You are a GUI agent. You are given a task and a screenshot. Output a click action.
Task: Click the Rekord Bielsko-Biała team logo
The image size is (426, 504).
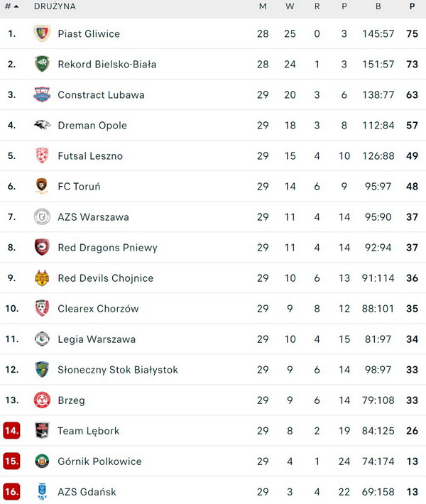[x=42, y=64]
